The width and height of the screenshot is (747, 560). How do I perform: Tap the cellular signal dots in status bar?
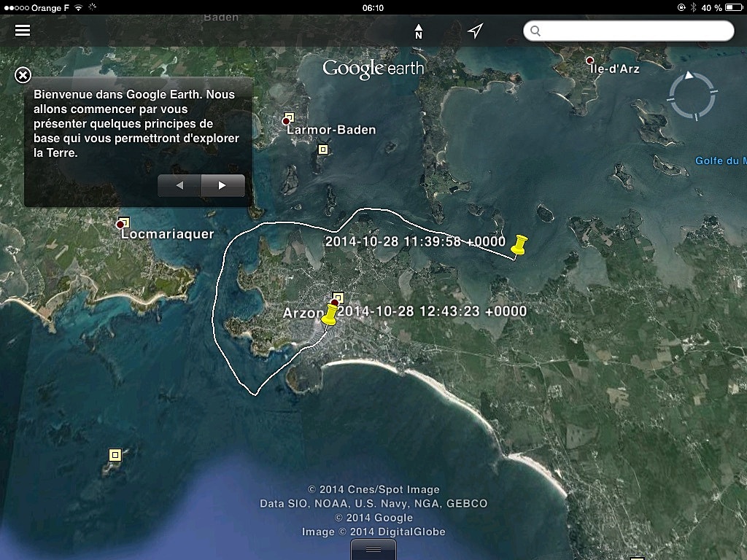point(16,8)
